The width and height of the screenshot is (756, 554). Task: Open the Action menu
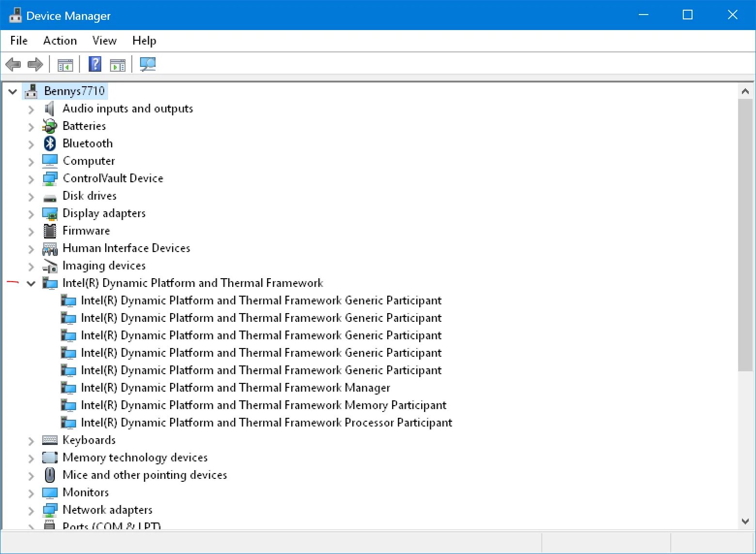60,41
